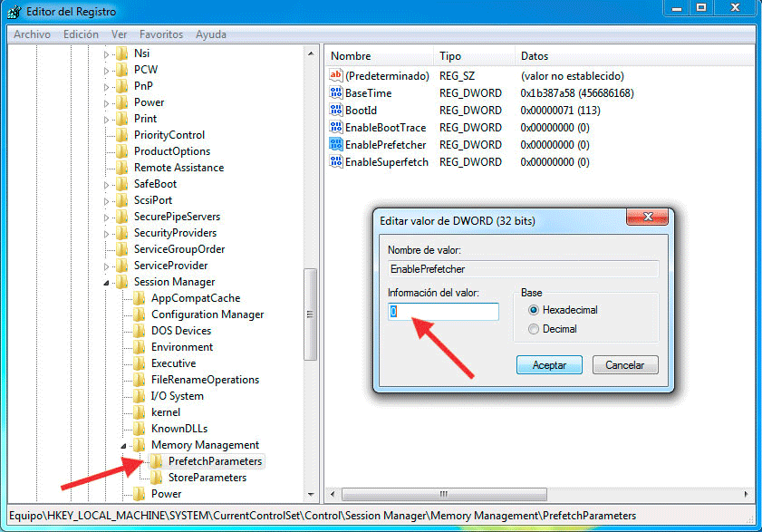Select the Decimal base option

[534, 329]
